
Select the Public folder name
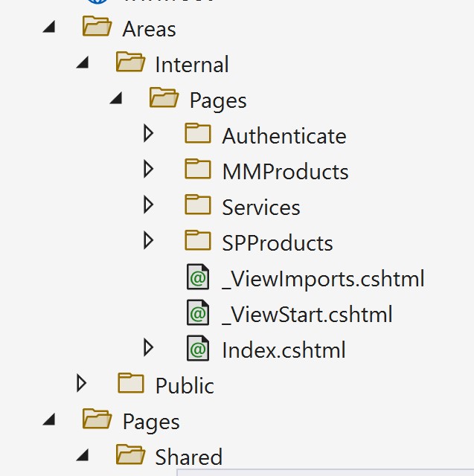click(185, 386)
